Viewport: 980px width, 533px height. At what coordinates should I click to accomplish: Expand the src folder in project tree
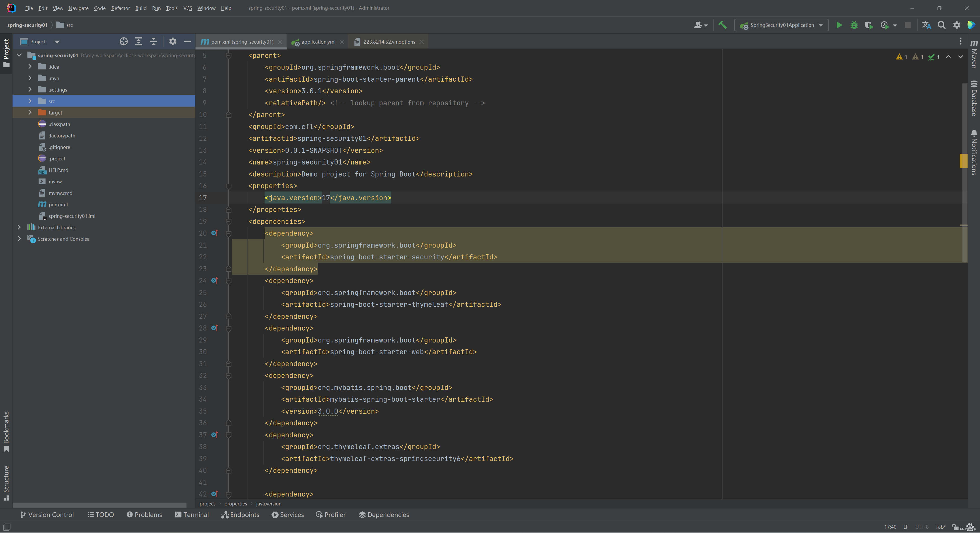30,101
